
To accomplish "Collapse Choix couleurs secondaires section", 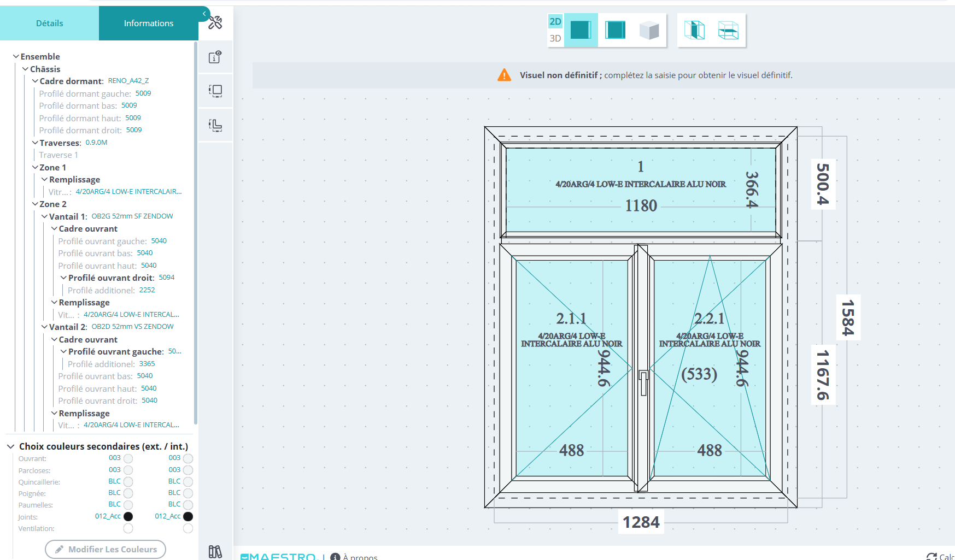I will pyautogui.click(x=10, y=446).
